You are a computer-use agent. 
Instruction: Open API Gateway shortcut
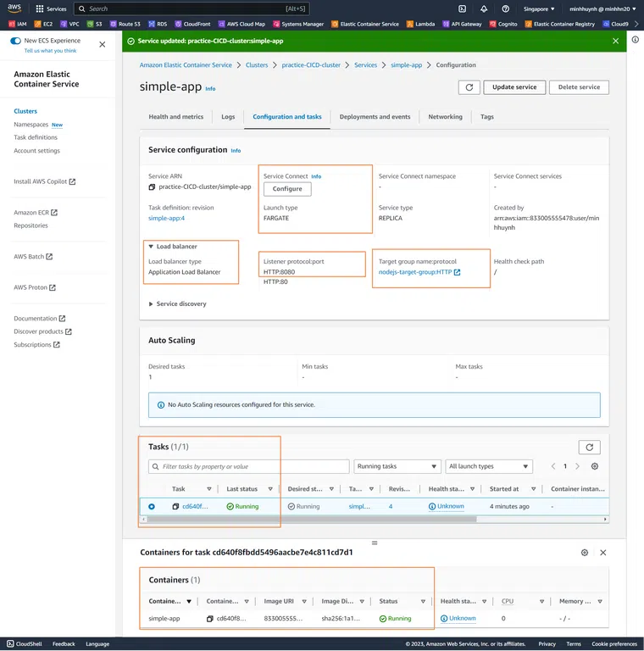[x=463, y=24]
